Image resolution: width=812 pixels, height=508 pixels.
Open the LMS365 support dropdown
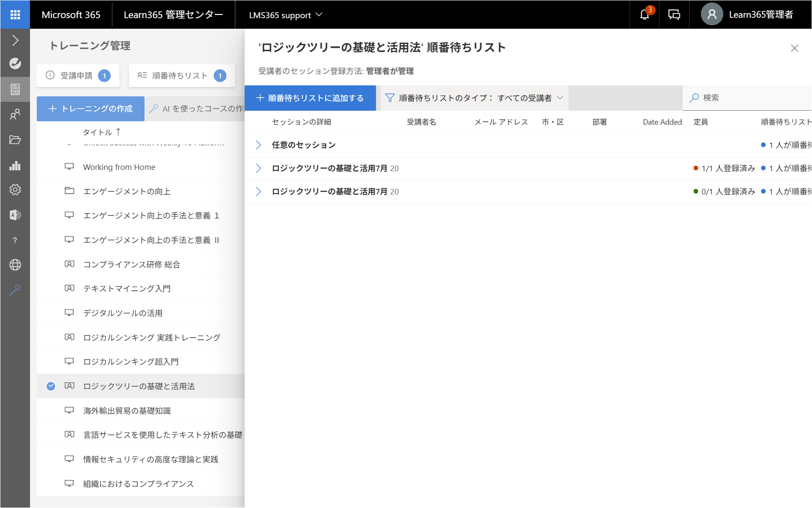click(x=286, y=15)
